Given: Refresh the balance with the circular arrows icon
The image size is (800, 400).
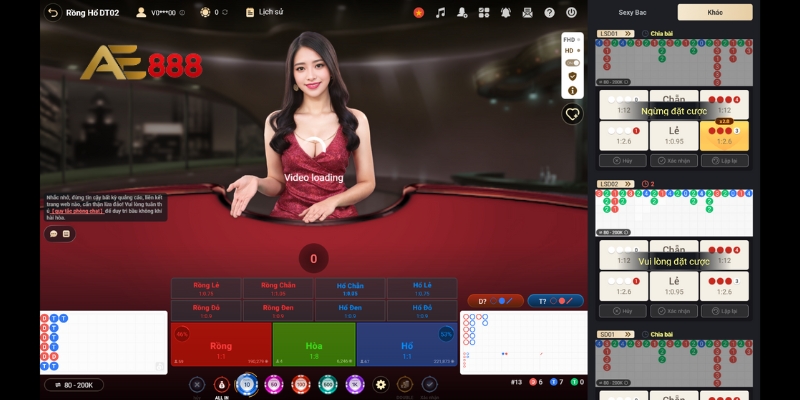Looking at the screenshot, I should (x=225, y=12).
